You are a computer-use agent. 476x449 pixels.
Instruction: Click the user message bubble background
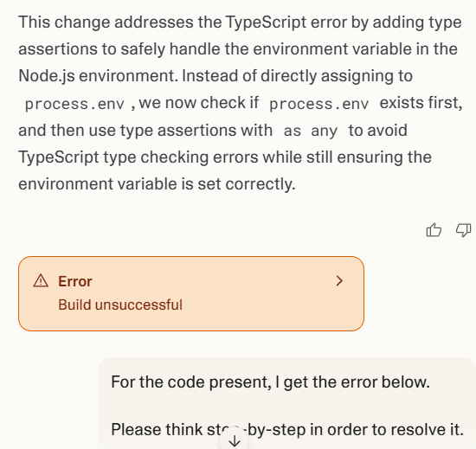point(287,405)
